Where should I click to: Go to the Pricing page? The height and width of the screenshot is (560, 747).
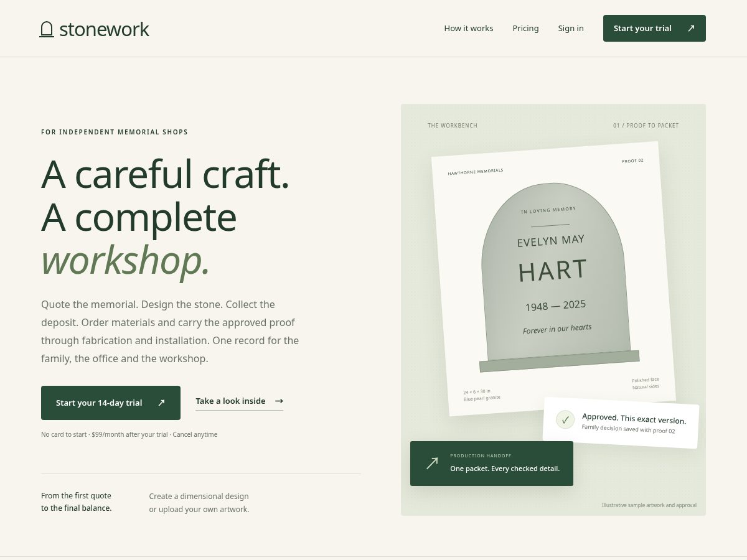pyautogui.click(x=525, y=28)
